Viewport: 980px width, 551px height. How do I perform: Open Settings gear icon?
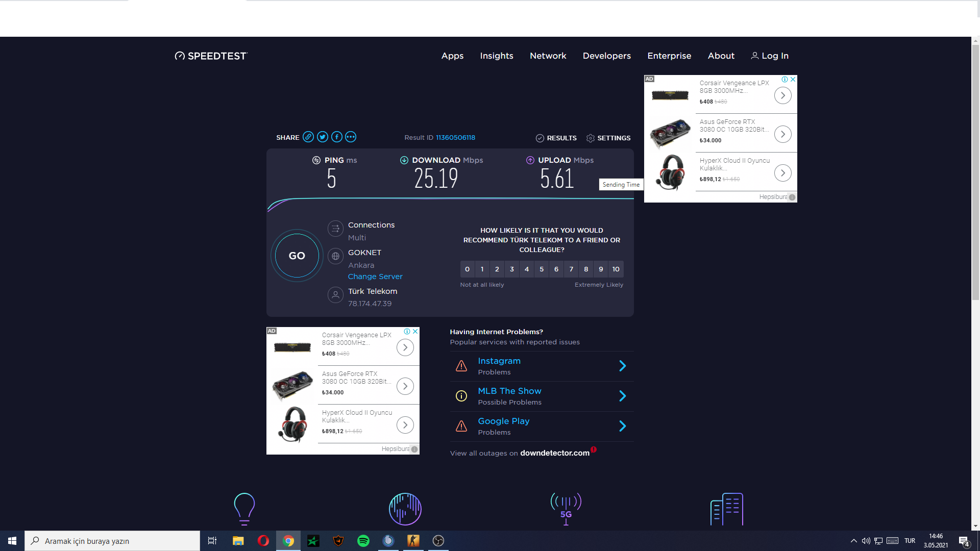click(591, 138)
